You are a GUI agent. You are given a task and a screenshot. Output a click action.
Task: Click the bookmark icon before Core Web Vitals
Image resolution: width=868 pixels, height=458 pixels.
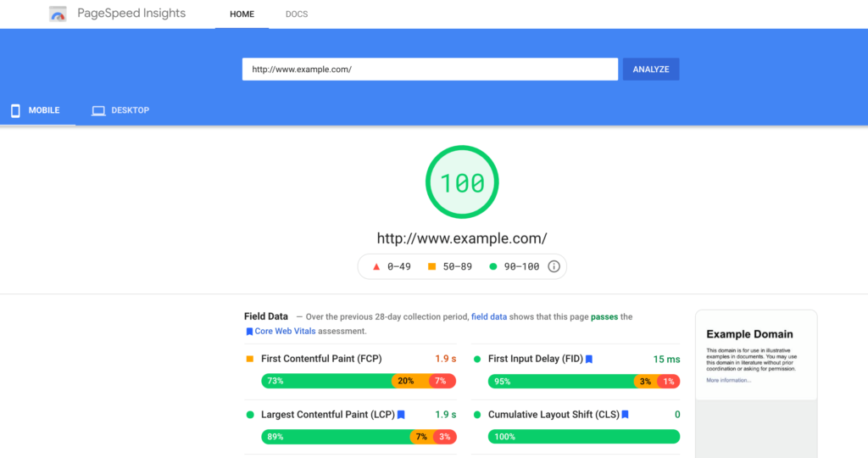point(249,332)
